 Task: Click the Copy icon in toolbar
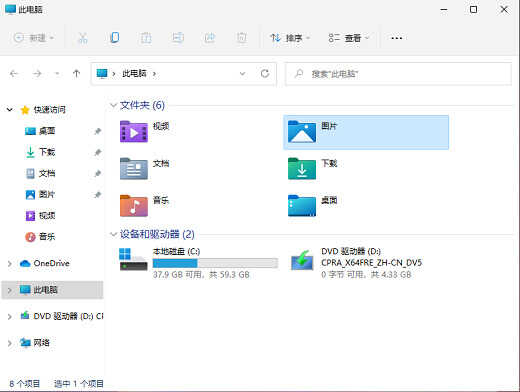(114, 38)
